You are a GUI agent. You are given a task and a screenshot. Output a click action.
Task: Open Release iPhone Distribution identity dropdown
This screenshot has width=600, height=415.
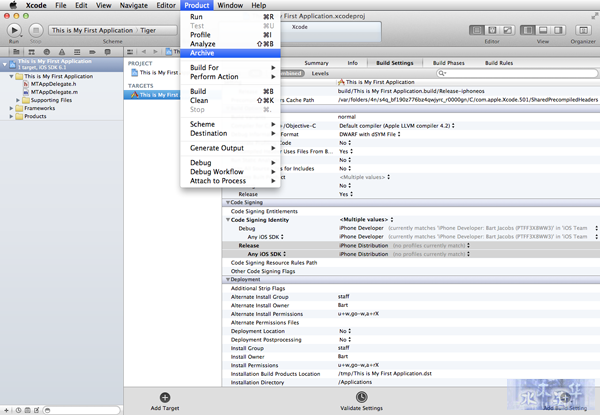coord(404,246)
